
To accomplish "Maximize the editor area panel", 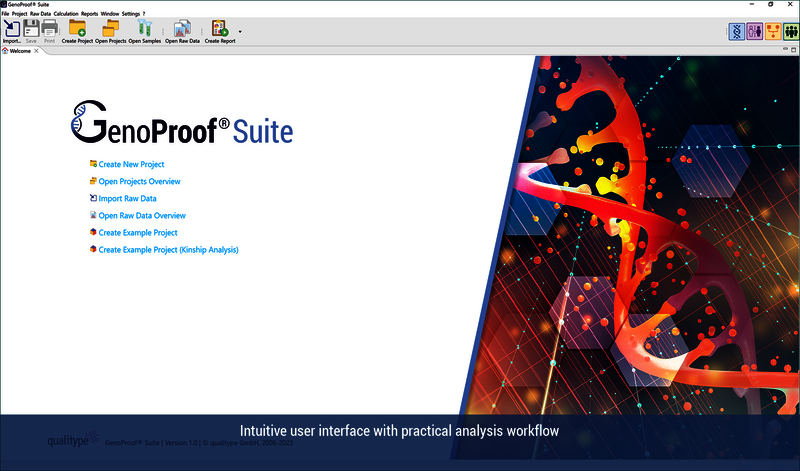I will pyautogui.click(x=793, y=49).
